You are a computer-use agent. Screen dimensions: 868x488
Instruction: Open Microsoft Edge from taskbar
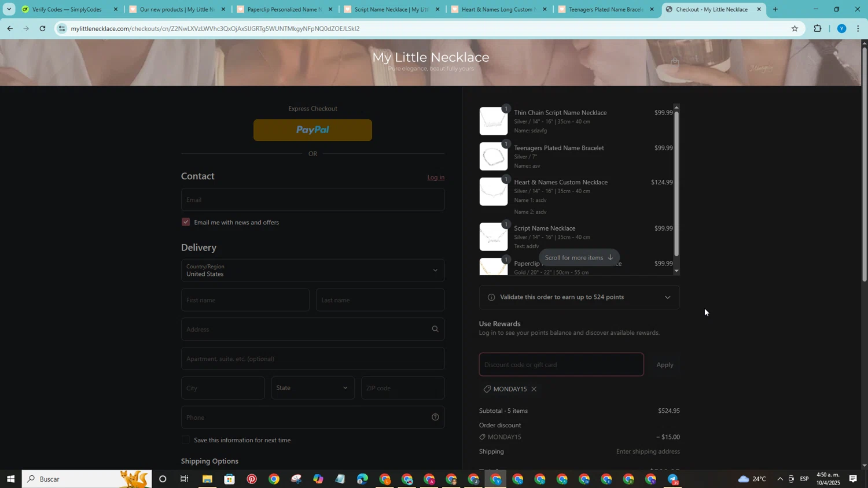362,479
